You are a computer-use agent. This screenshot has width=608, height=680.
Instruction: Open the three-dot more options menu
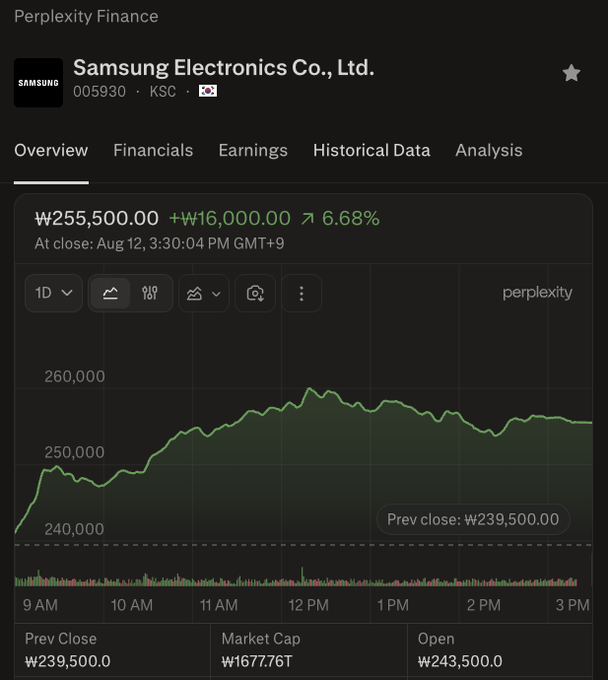pyautogui.click(x=301, y=293)
